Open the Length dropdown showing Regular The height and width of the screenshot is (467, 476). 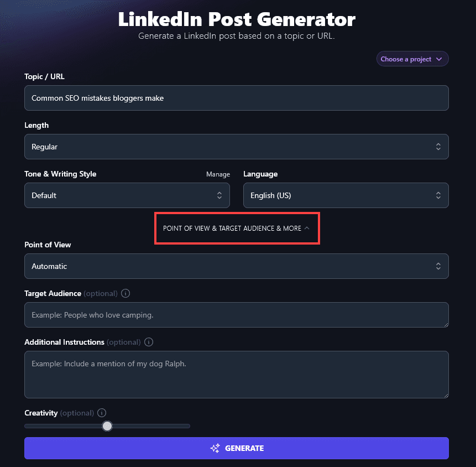237,147
